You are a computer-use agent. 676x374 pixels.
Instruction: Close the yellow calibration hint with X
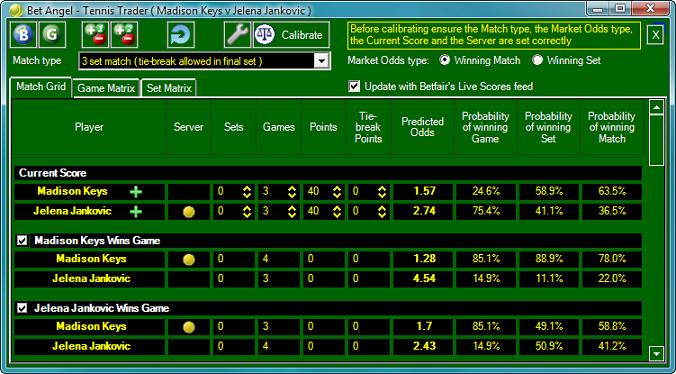pos(655,35)
